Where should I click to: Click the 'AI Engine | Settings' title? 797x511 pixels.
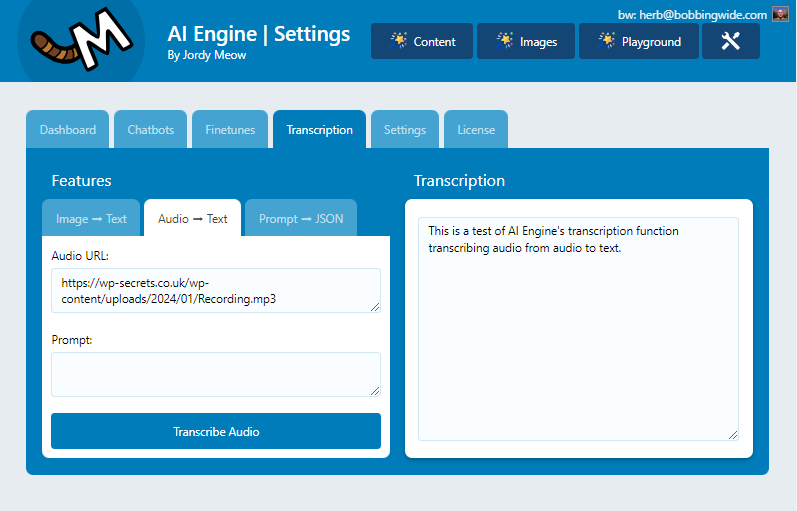point(259,34)
